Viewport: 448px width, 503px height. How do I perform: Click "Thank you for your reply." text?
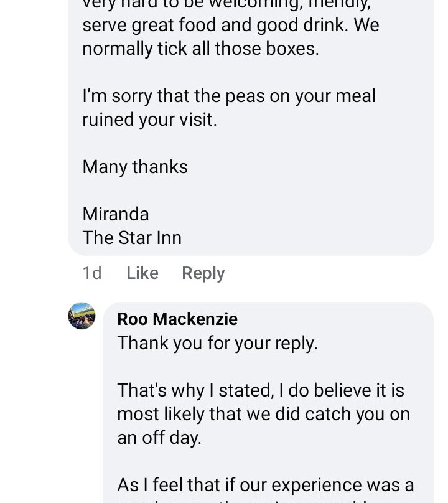(x=217, y=343)
